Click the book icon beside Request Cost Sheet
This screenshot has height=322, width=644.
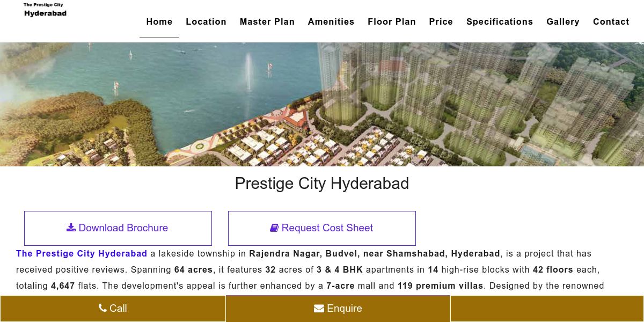pos(274,228)
